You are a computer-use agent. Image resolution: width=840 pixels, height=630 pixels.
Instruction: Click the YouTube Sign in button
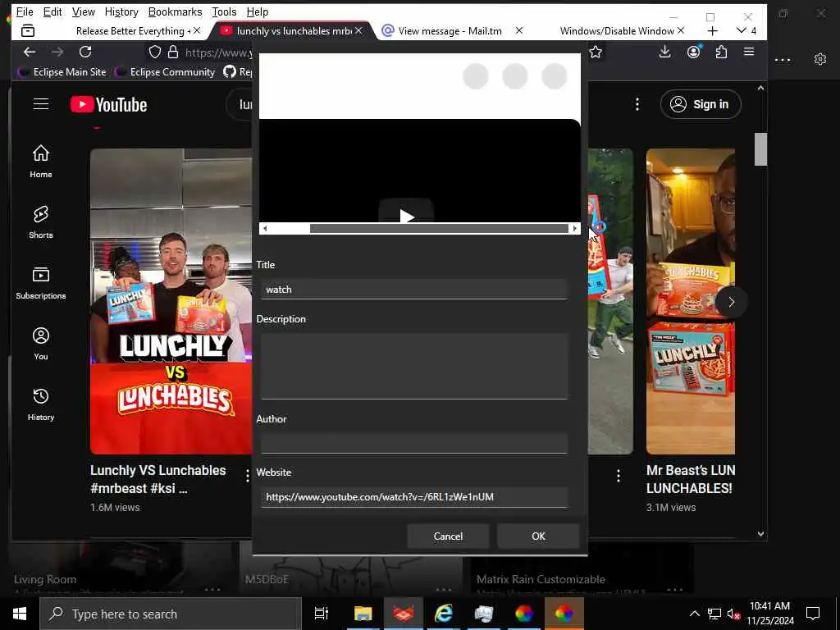coord(701,104)
